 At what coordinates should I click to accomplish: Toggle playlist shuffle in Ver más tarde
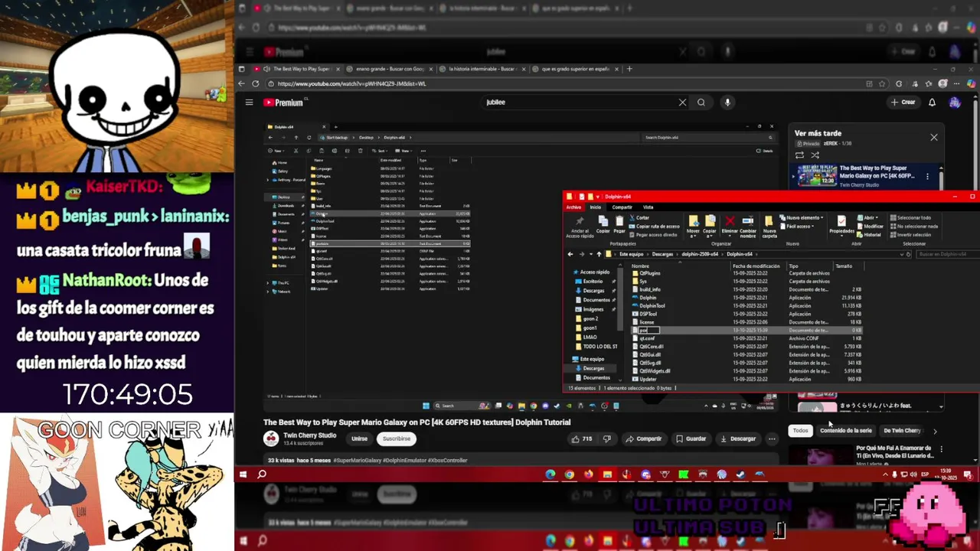click(815, 155)
